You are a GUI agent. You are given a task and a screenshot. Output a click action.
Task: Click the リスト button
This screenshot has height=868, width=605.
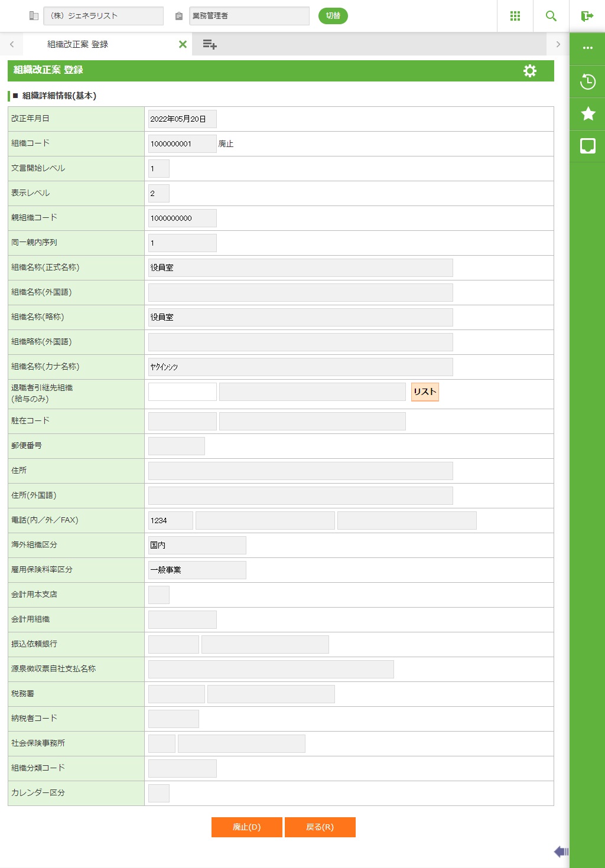tap(425, 392)
